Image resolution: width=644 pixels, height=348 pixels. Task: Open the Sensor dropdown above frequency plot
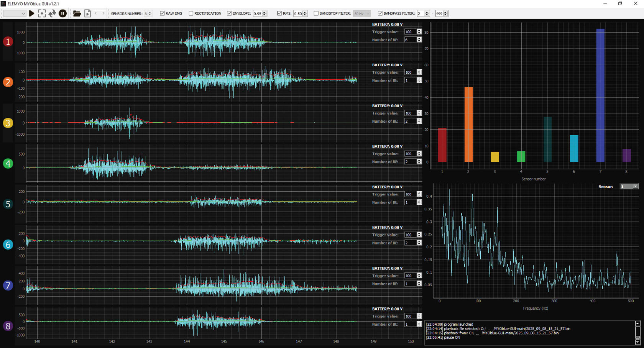629,187
